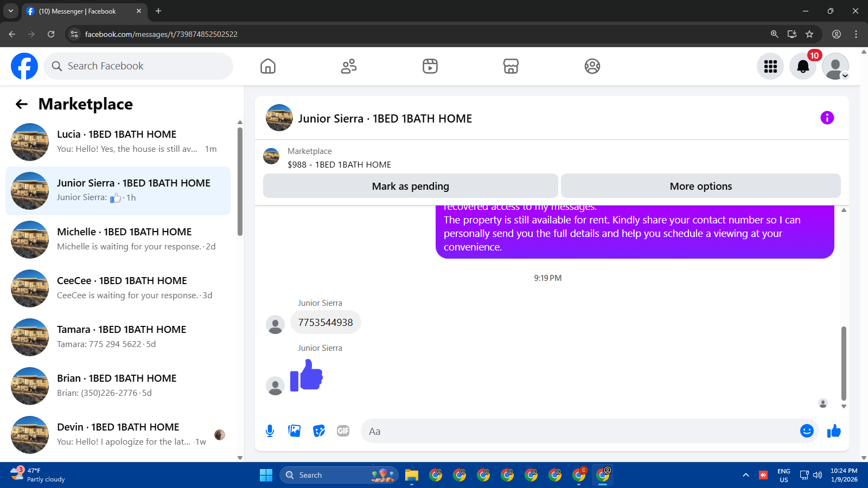Open Chrome three-dot menu
The width and height of the screenshot is (868, 488).
(856, 34)
